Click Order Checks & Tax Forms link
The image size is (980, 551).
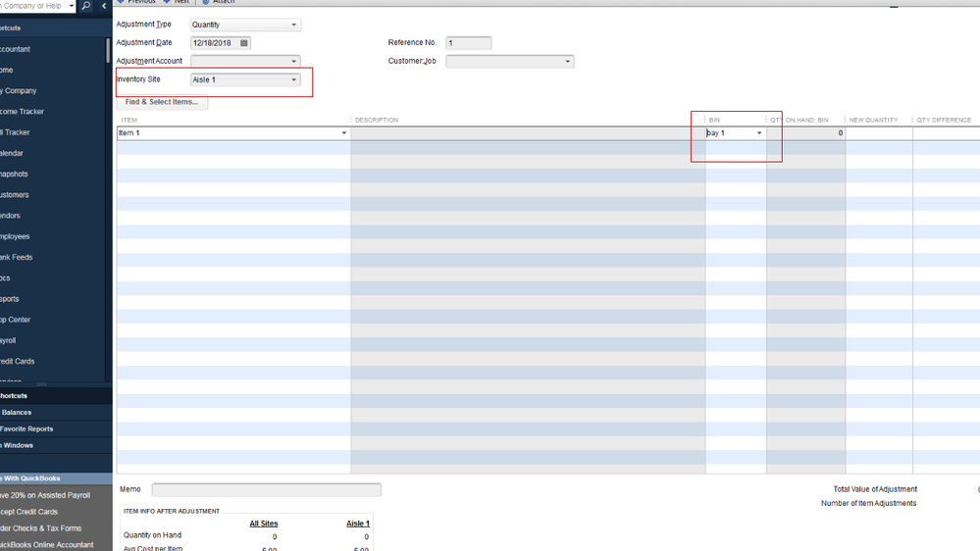point(40,528)
